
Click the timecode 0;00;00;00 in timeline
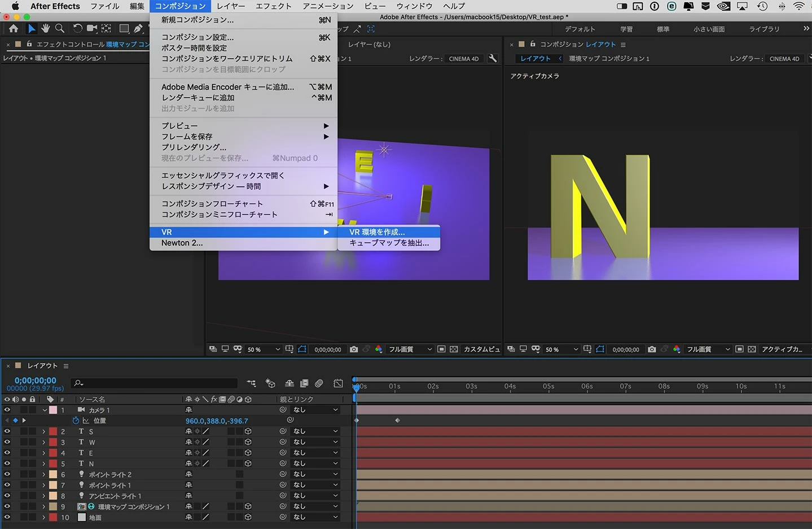pos(35,381)
